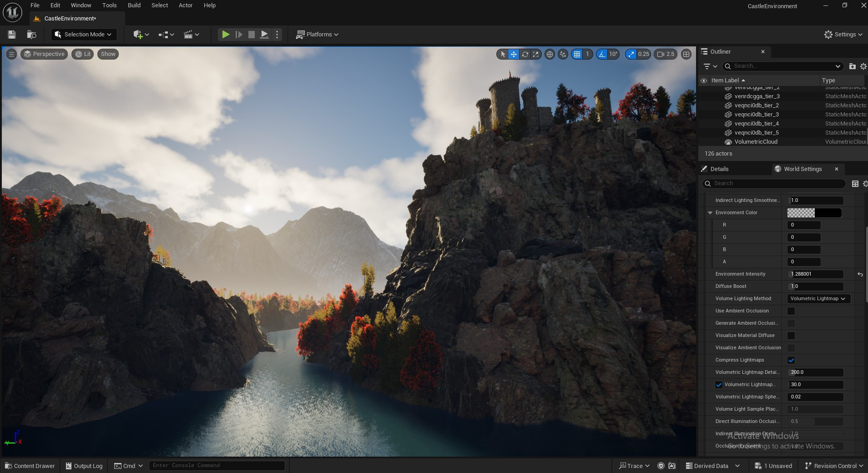Viewport: 868px width, 473px height.
Task: Open the Settings dropdown in toolbar
Action: coord(843,35)
